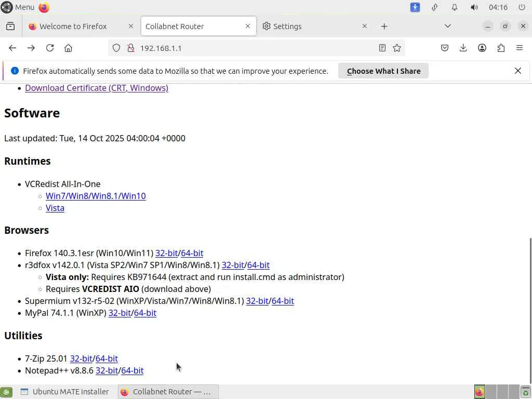This screenshot has width=532, height=399.
Task: Reload the current page
Action: click(50, 48)
